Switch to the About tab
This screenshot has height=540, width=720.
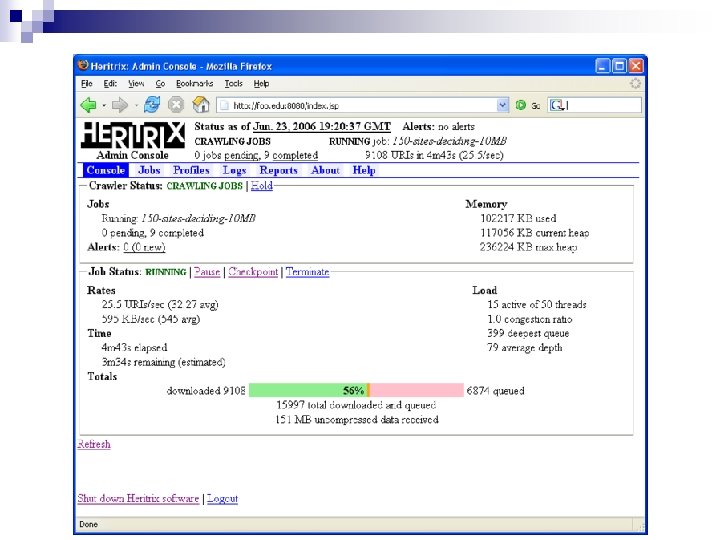(x=325, y=170)
